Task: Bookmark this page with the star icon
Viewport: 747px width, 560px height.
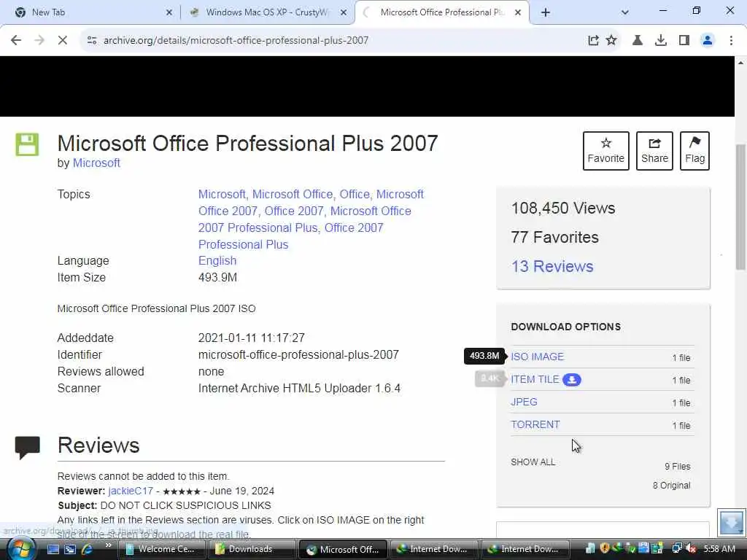Action: [x=611, y=41]
